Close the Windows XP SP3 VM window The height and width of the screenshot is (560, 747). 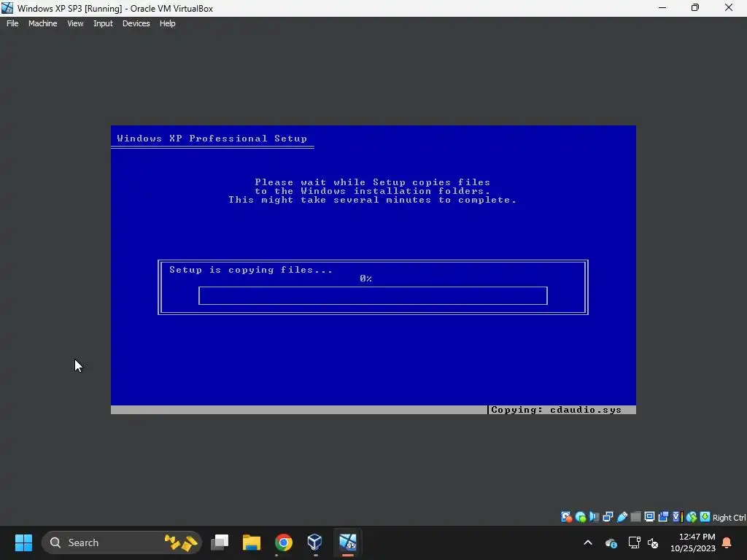point(729,8)
